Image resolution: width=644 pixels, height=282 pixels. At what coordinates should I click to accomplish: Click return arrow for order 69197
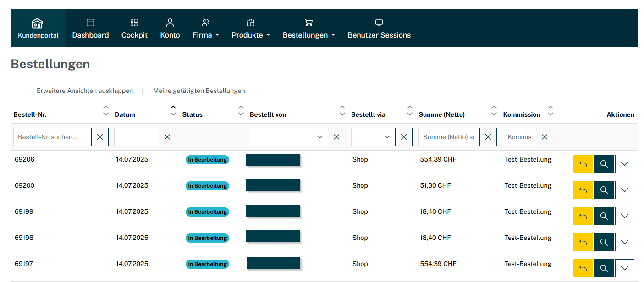pyautogui.click(x=583, y=268)
